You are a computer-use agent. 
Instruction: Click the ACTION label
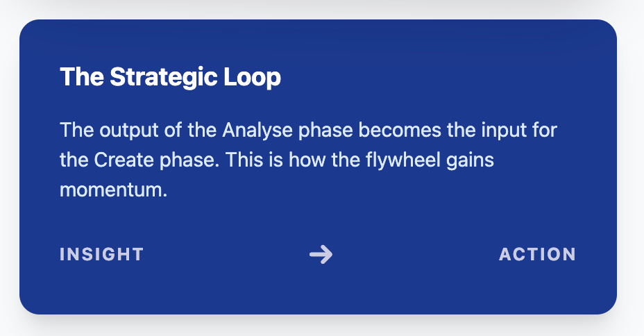point(537,255)
